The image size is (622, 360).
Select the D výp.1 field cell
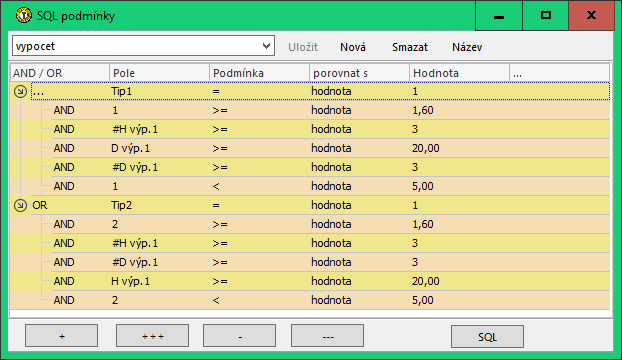click(x=131, y=148)
